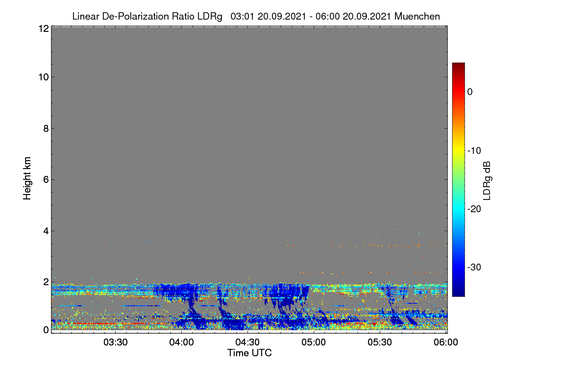Screen dimensions: 588x392
Task: Click the -30 colorbar tick label
Action: 476,268
